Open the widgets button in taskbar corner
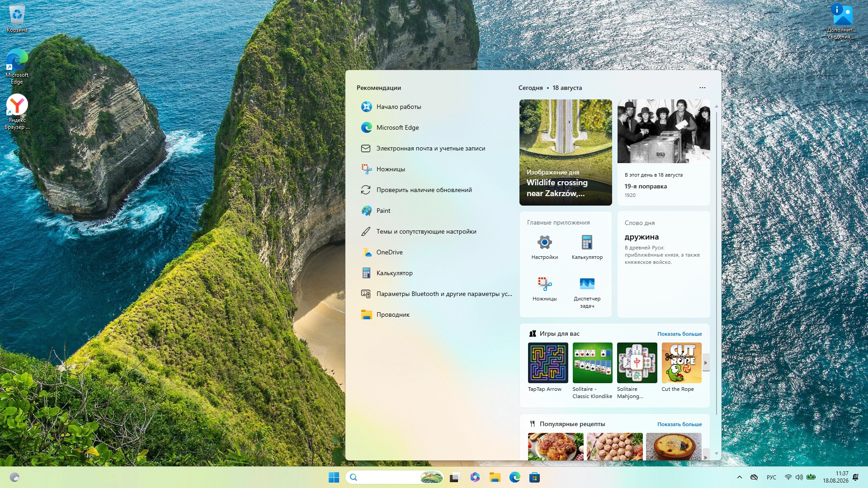Viewport: 868px width, 488px height. pos(14,478)
